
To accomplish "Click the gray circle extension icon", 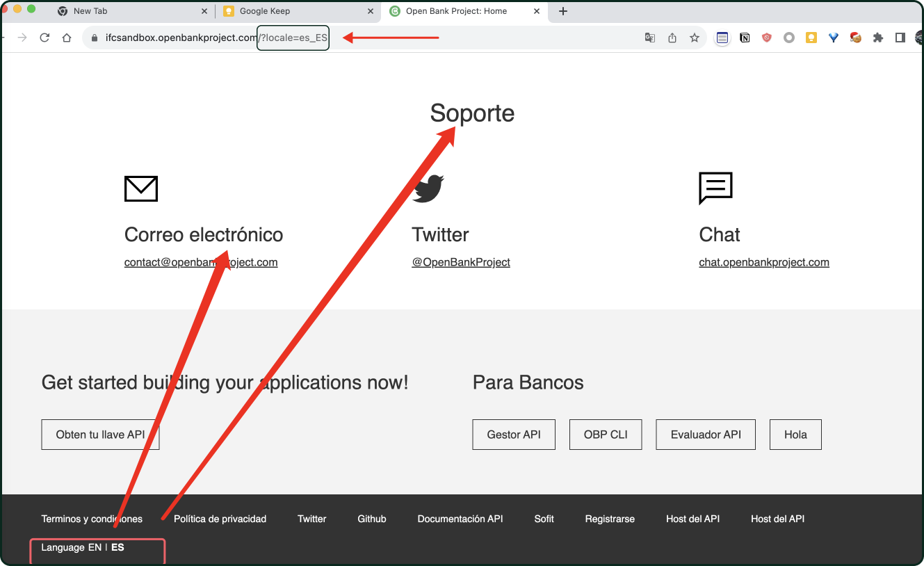I will [789, 38].
